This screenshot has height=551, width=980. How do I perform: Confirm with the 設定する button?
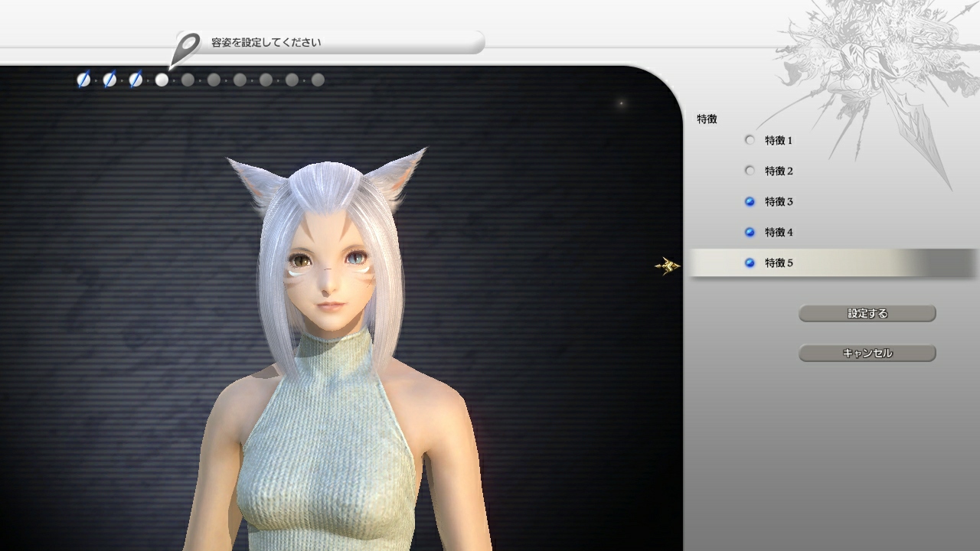(x=867, y=314)
